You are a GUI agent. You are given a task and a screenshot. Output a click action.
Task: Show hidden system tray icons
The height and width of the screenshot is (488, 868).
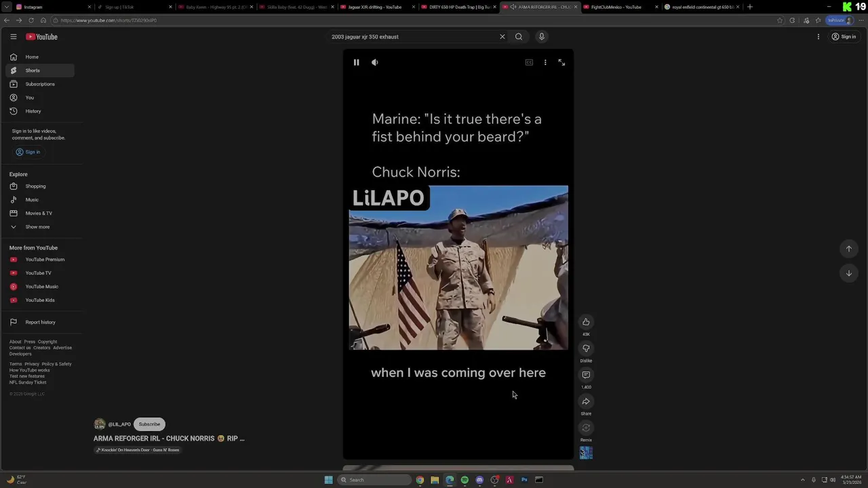point(803,480)
